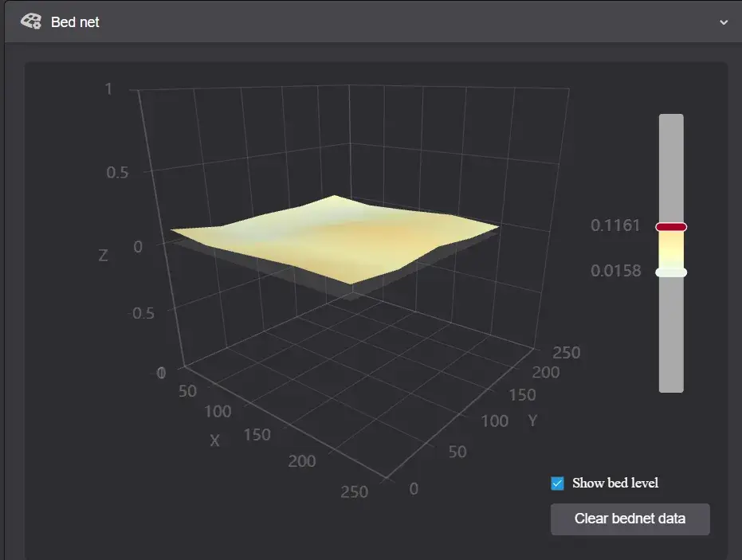Click the Y axis label

point(533,421)
